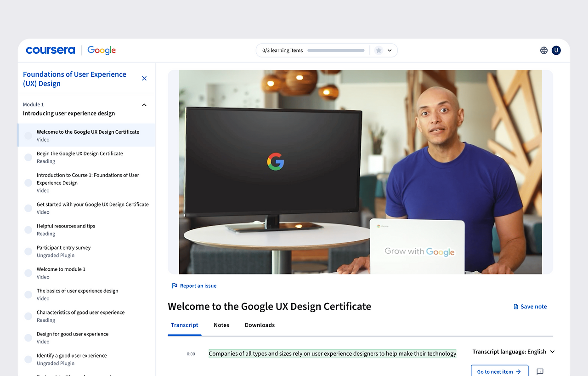Switch to the Notes tab

click(x=221, y=325)
